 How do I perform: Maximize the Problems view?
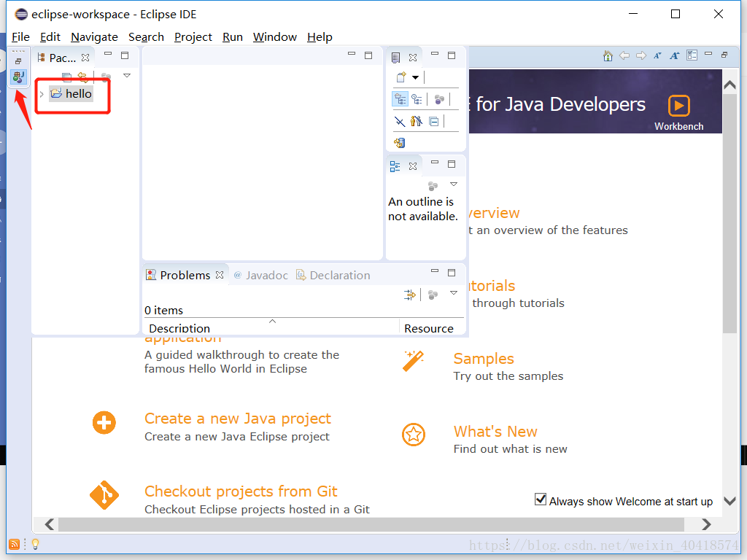tap(452, 273)
